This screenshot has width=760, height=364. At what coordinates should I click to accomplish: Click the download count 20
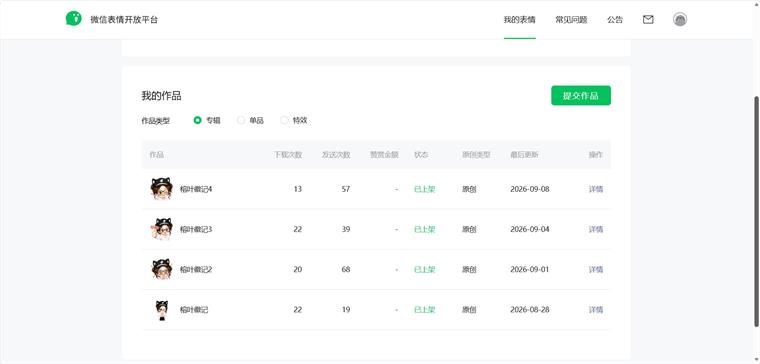[x=298, y=269]
